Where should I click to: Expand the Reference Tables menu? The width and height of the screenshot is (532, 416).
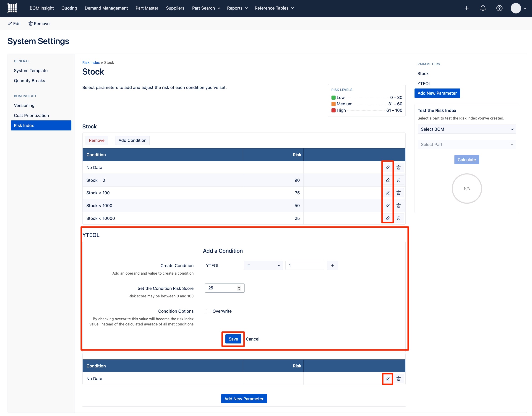[274, 8]
